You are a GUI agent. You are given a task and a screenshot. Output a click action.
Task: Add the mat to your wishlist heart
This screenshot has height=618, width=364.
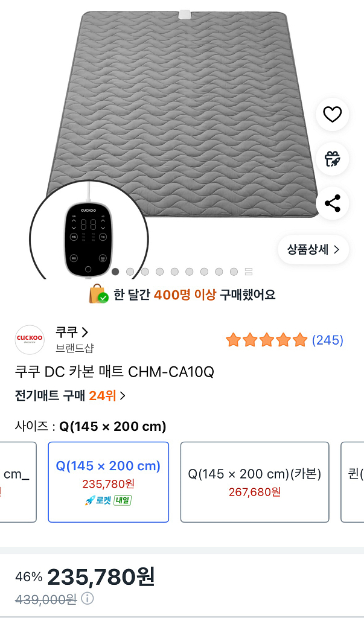click(x=333, y=115)
